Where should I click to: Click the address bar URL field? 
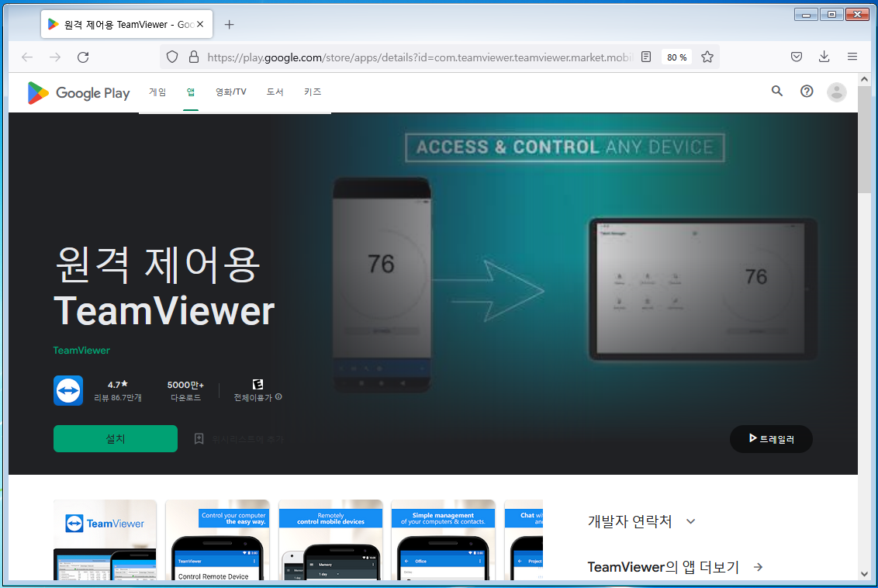[420, 57]
